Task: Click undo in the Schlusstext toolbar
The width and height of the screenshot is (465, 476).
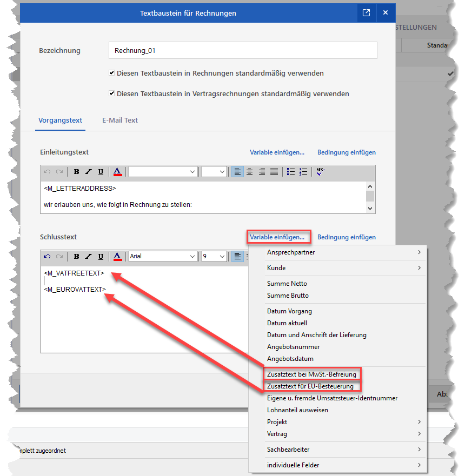Action: coord(47,256)
